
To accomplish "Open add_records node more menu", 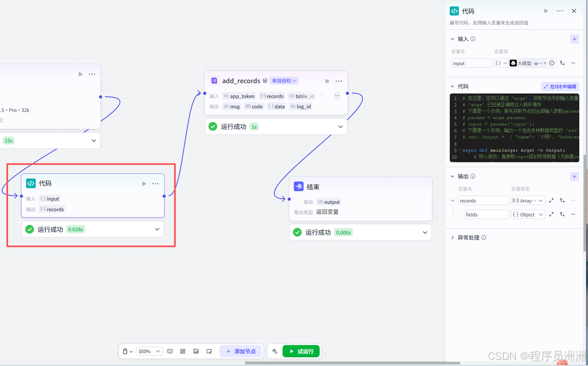I will pos(339,81).
